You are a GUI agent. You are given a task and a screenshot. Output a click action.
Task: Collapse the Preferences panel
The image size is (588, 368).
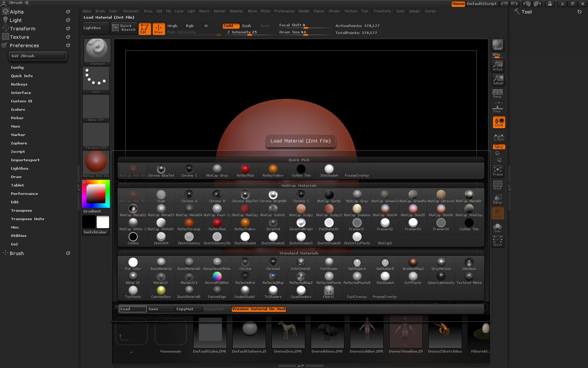click(x=24, y=45)
